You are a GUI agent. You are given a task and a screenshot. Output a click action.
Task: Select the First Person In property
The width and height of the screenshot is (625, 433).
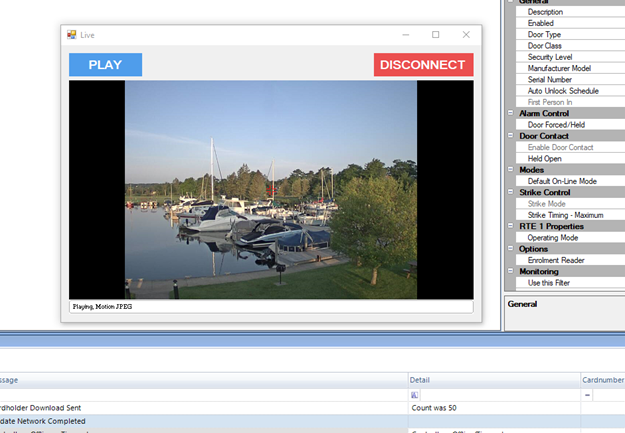[570, 102]
